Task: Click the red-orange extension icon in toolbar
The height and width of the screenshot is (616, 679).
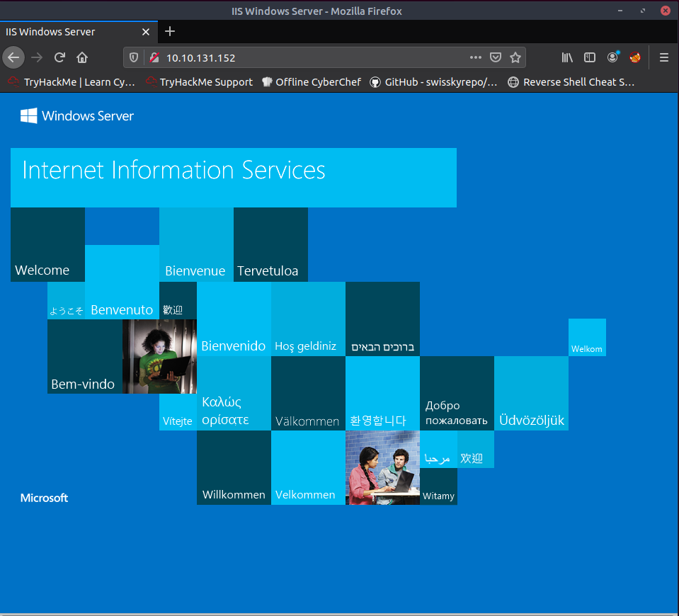Action: pyautogui.click(x=635, y=57)
